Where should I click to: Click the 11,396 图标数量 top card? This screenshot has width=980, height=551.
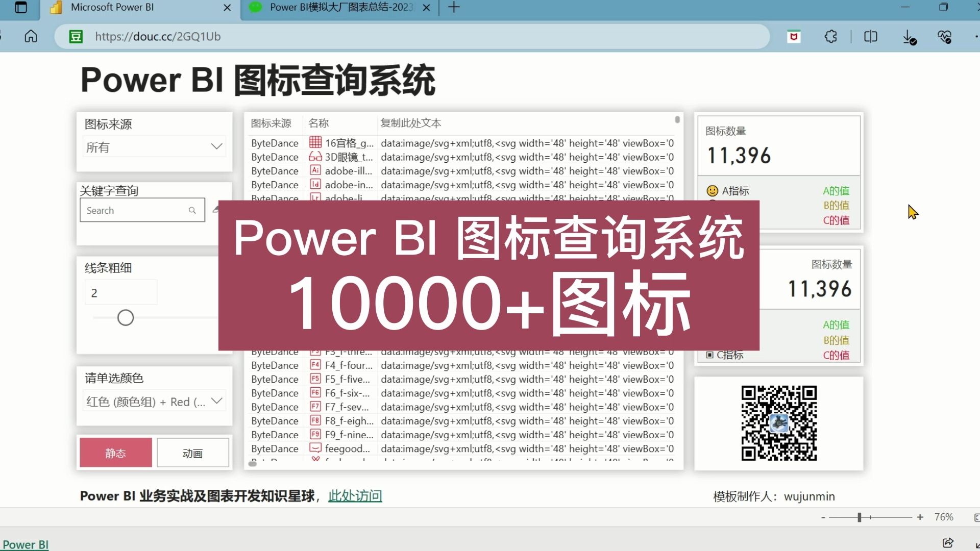coord(779,146)
